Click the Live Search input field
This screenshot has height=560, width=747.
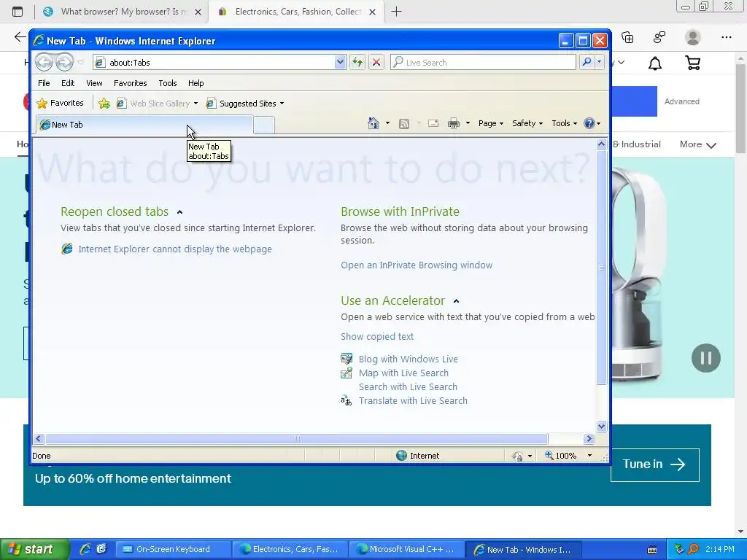(483, 63)
